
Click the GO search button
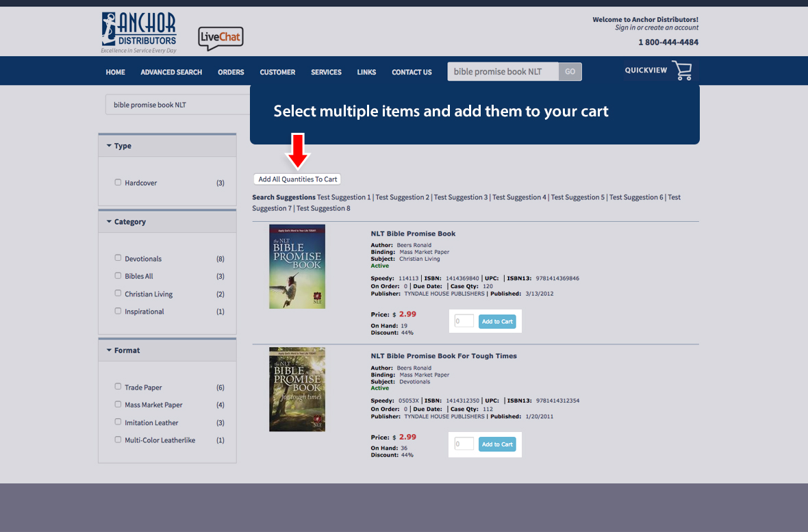(570, 72)
